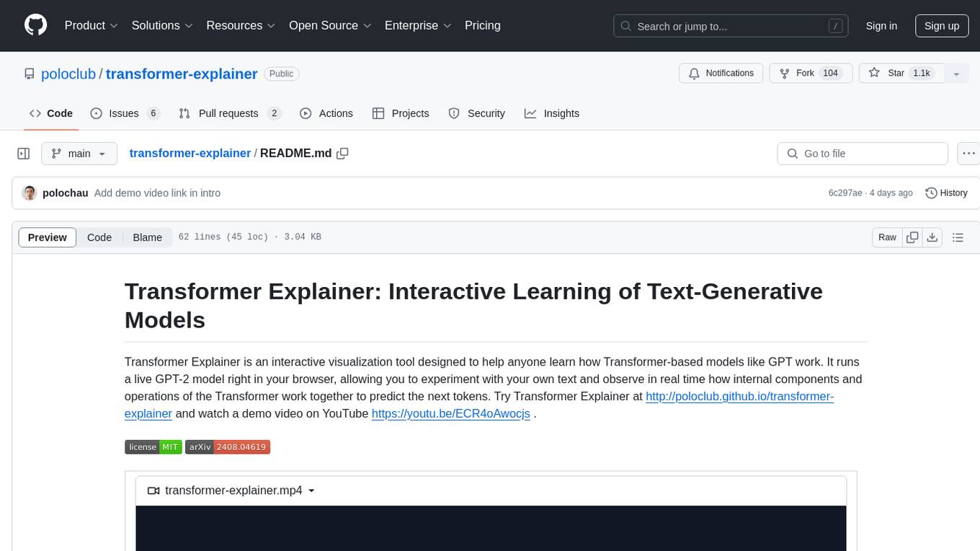Copy the README.md file path
Screen dimensions: 980x551
tap(343, 154)
